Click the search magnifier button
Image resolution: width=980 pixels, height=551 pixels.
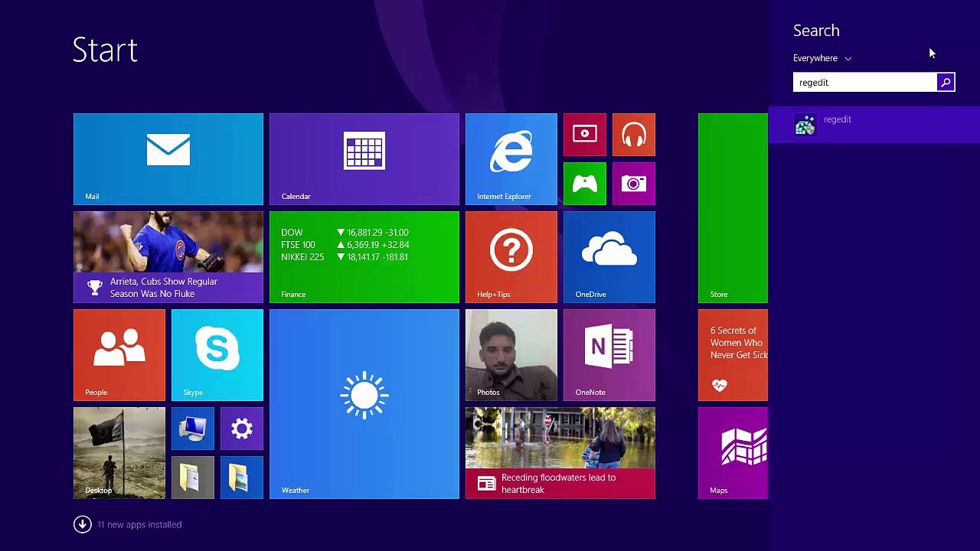[x=946, y=83]
